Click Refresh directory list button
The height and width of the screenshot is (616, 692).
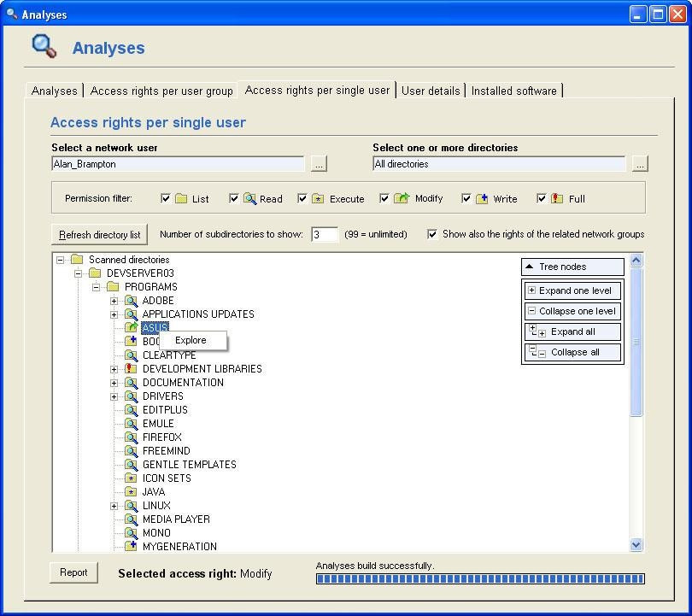coord(100,234)
